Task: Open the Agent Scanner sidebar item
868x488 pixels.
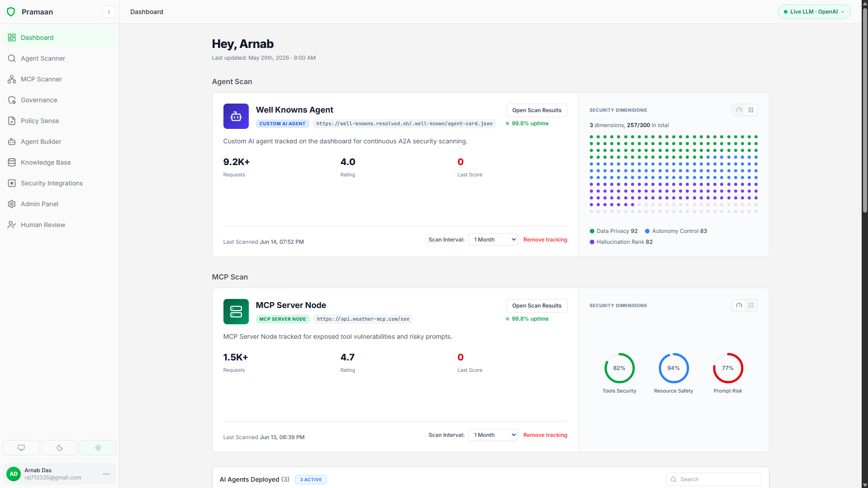Action: point(59,58)
